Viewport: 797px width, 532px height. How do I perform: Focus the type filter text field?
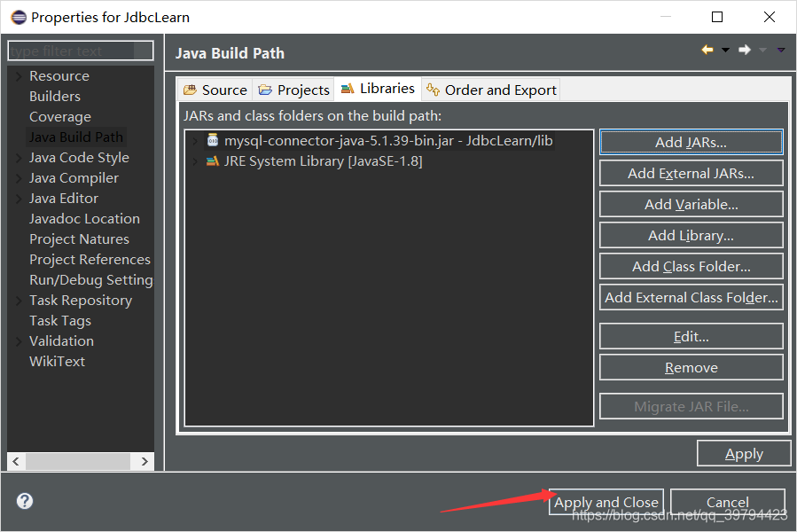(81, 51)
